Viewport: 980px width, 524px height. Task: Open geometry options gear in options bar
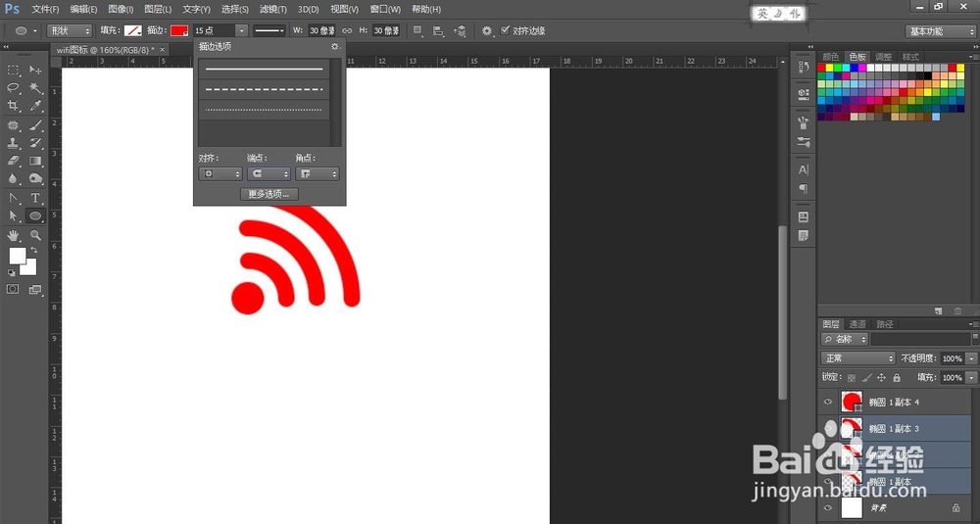tap(487, 30)
